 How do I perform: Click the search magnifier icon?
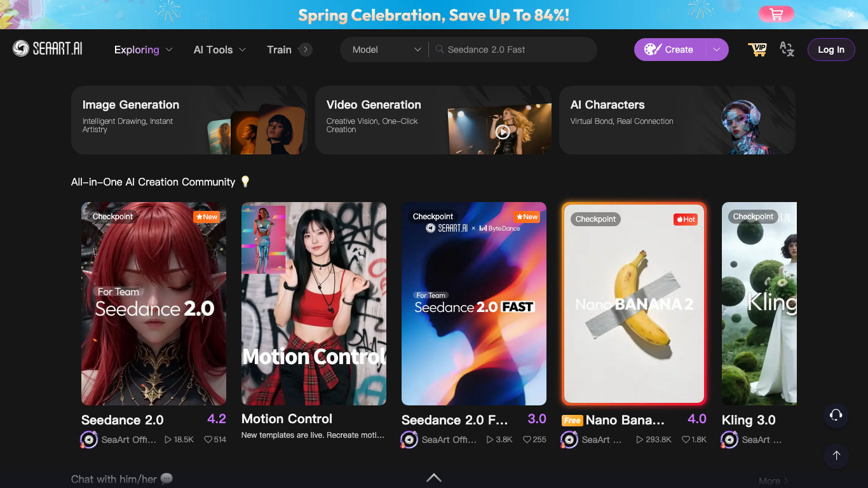[x=439, y=50]
